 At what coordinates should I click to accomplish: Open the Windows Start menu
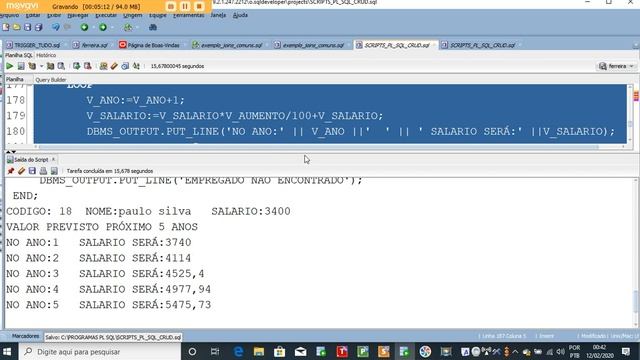(x=7, y=351)
